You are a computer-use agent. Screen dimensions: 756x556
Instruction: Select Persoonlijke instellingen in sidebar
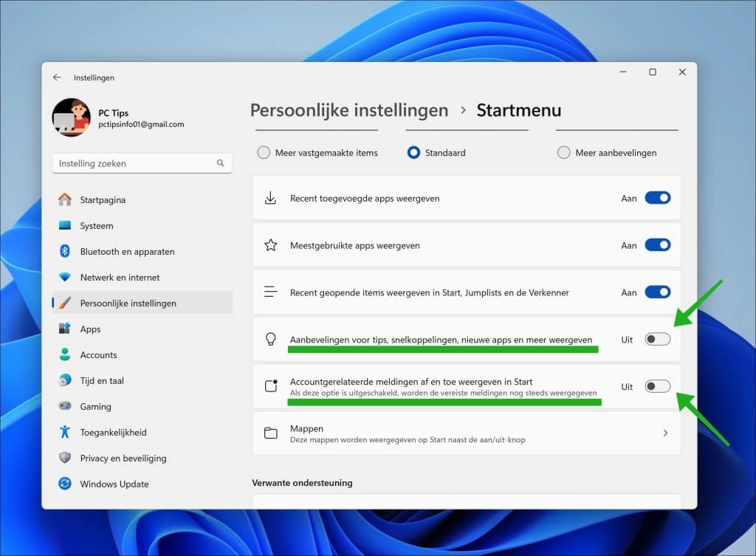click(142, 303)
